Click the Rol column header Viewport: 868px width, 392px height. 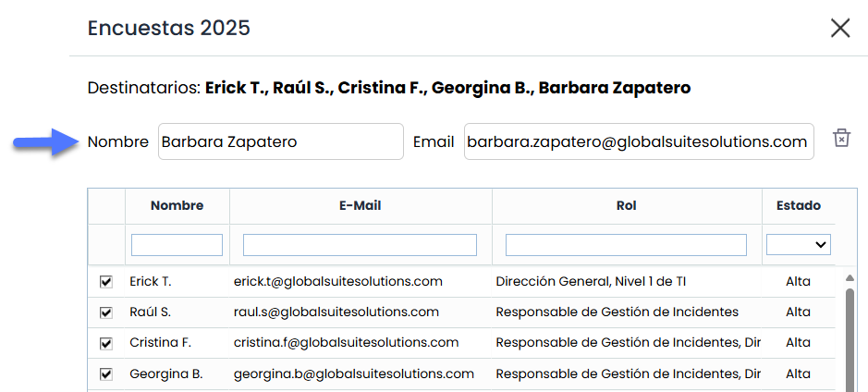click(626, 205)
